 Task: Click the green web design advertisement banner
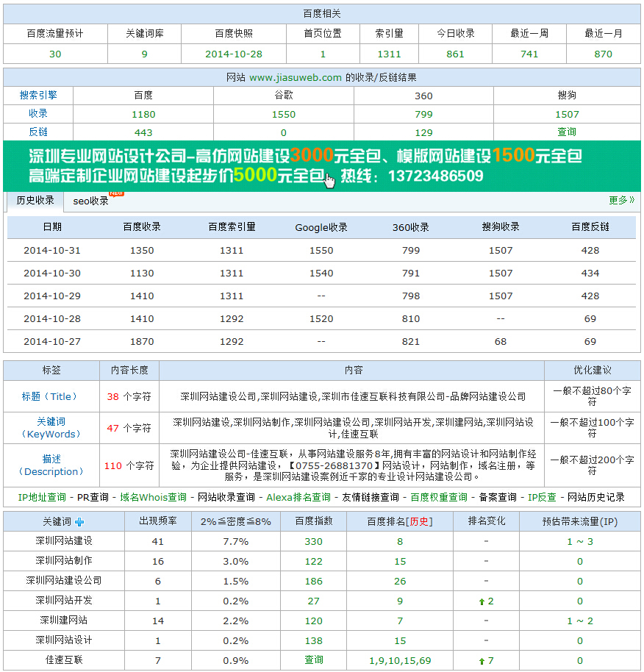tap(322, 166)
